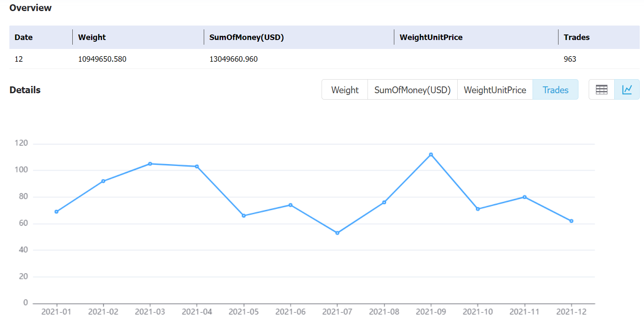644x329 pixels.
Task: Click the Overview heading
Action: 31,8
